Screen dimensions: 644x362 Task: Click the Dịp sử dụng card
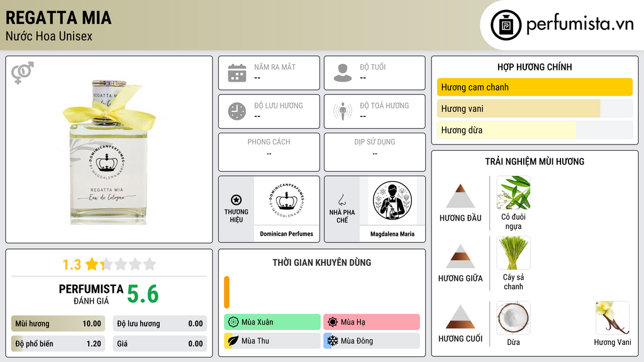click(x=375, y=152)
